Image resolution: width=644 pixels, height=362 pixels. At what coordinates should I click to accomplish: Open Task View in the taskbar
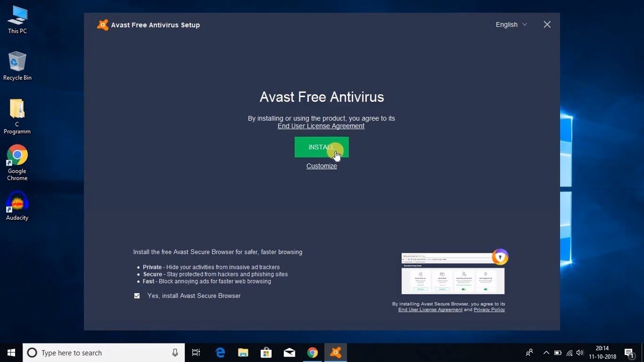point(196,352)
